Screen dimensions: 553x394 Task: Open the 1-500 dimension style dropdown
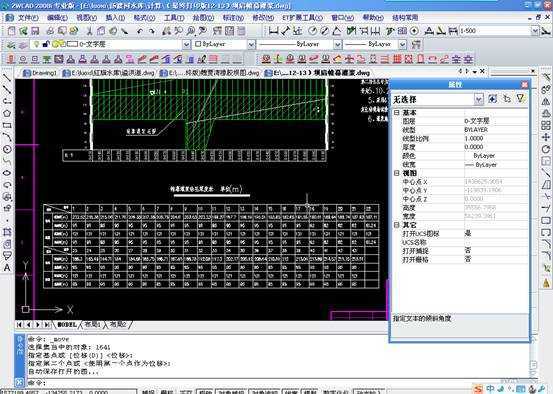(535, 31)
